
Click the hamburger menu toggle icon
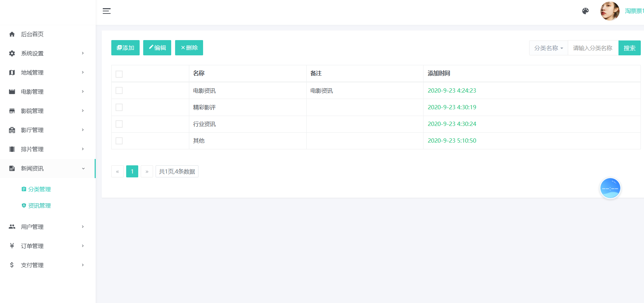(x=107, y=11)
